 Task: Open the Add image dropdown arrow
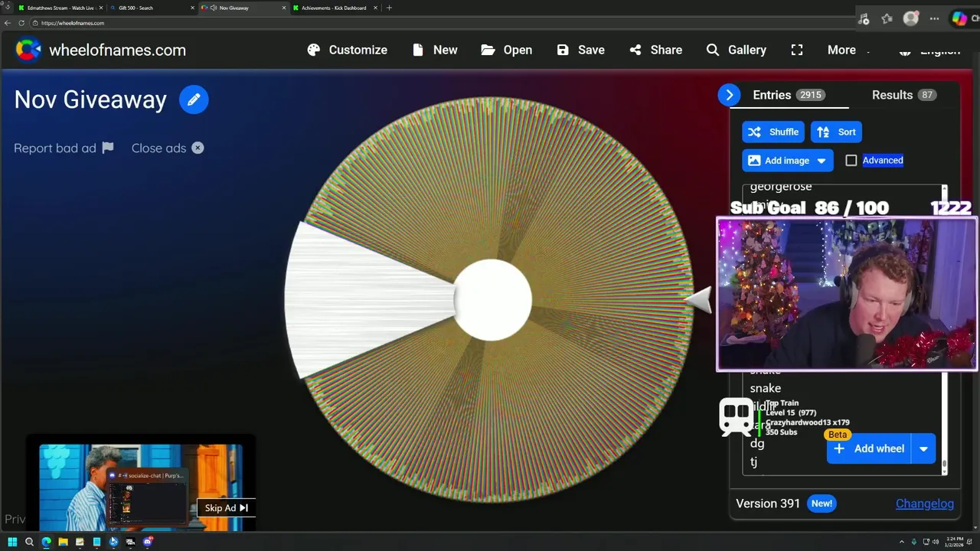822,161
